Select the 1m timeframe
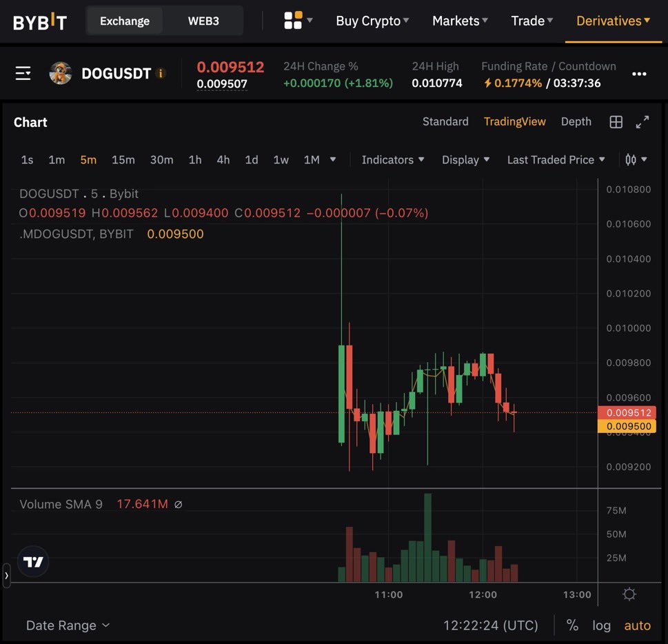This screenshot has height=644, width=668. pyautogui.click(x=57, y=160)
